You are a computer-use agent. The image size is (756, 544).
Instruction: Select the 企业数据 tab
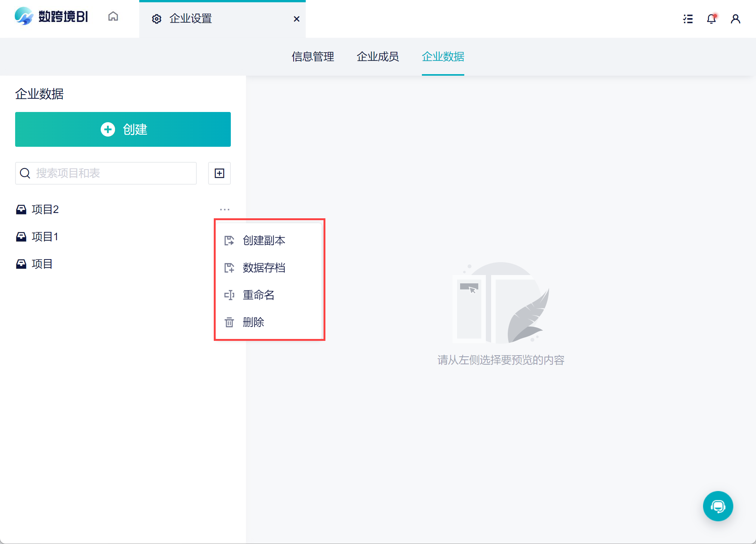443,57
